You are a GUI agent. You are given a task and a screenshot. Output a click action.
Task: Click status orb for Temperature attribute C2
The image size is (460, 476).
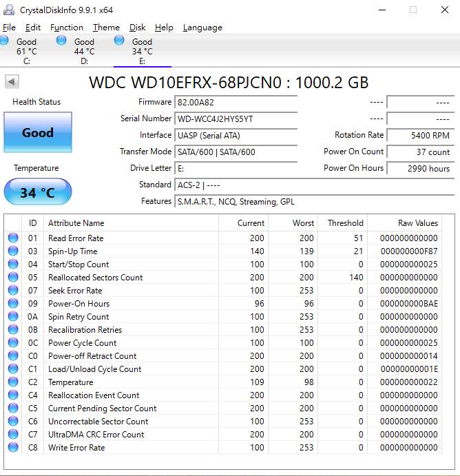(x=13, y=382)
